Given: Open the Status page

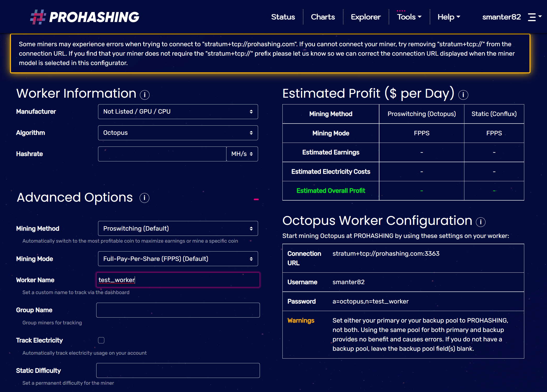Looking at the screenshot, I should (282, 17).
